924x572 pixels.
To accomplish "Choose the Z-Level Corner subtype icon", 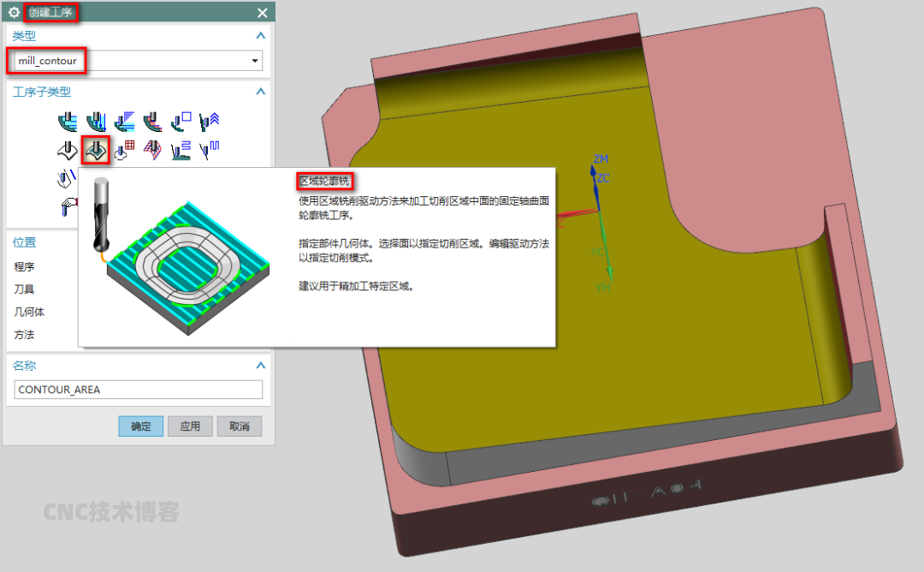I will pyautogui.click(x=210, y=122).
